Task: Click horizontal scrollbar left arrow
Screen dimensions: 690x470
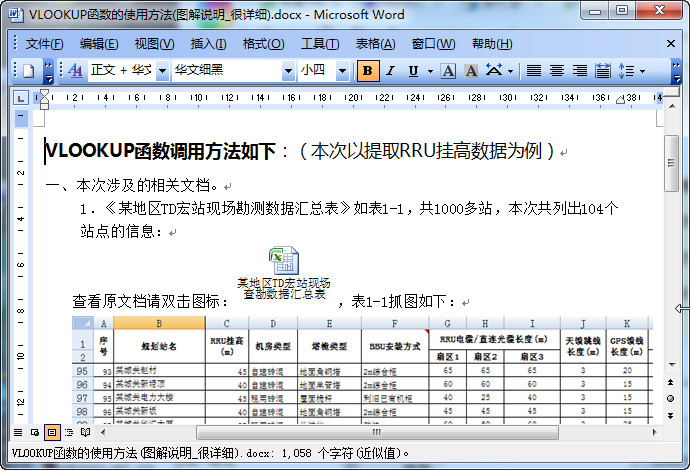Action: (103, 432)
